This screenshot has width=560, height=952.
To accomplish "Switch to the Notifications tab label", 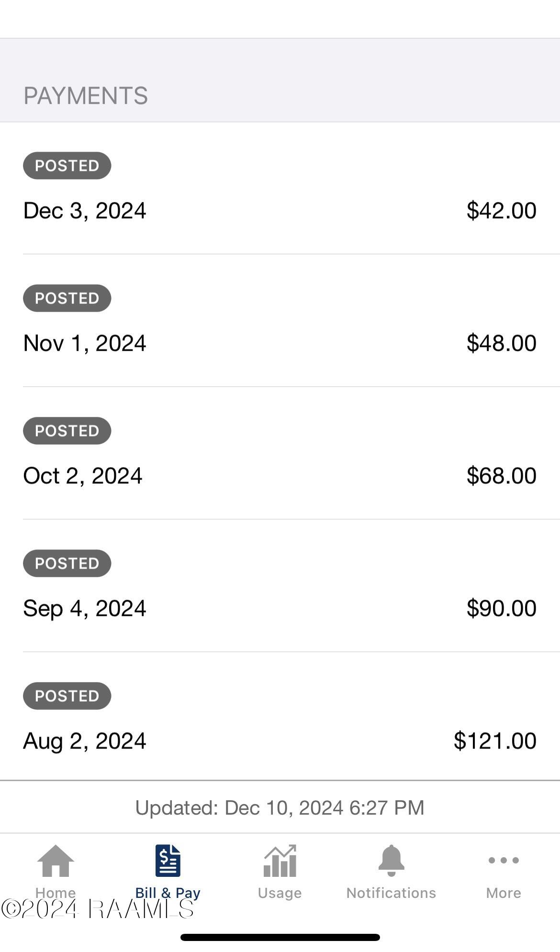I will point(391,893).
